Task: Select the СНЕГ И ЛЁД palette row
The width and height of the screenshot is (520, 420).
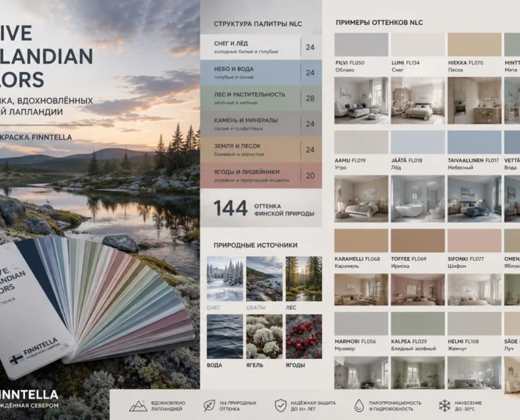Action: (261, 47)
